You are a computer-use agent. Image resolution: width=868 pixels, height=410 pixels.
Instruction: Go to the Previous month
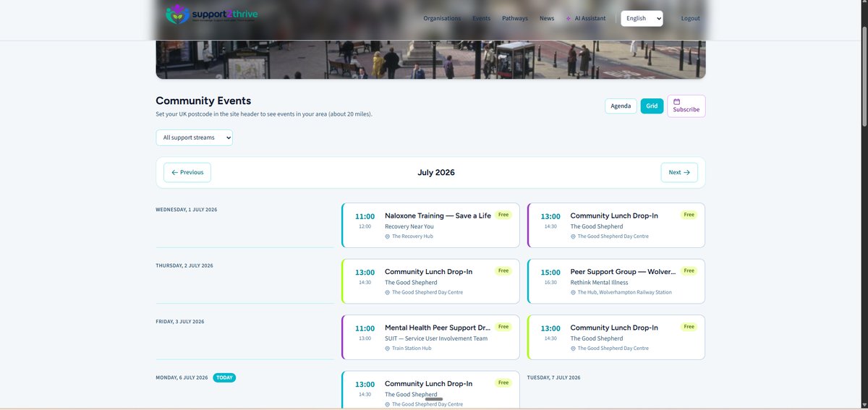click(x=187, y=173)
